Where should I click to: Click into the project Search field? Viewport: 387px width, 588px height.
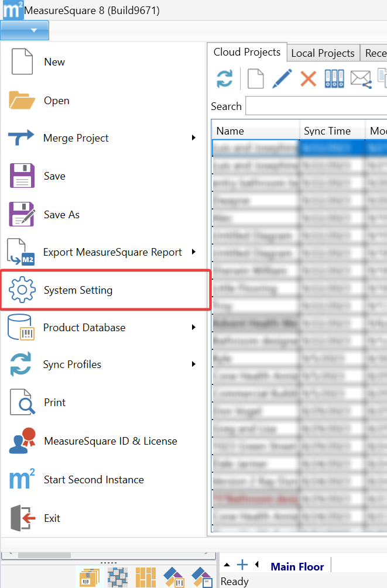(316, 106)
